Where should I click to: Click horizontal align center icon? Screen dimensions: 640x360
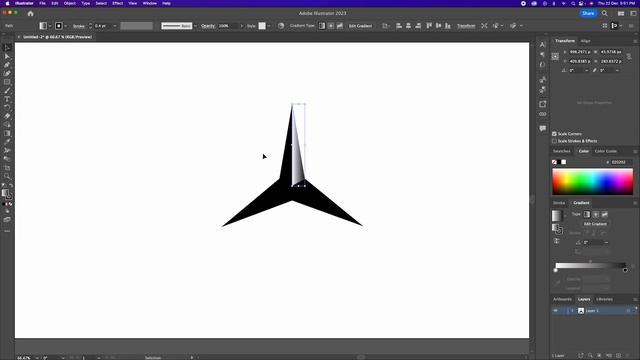[408, 26]
